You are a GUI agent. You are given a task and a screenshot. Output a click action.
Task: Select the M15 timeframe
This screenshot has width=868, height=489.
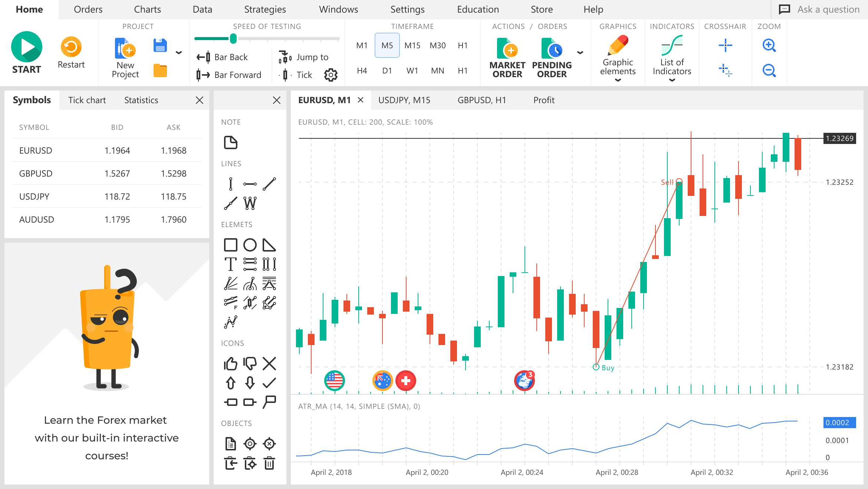point(412,45)
